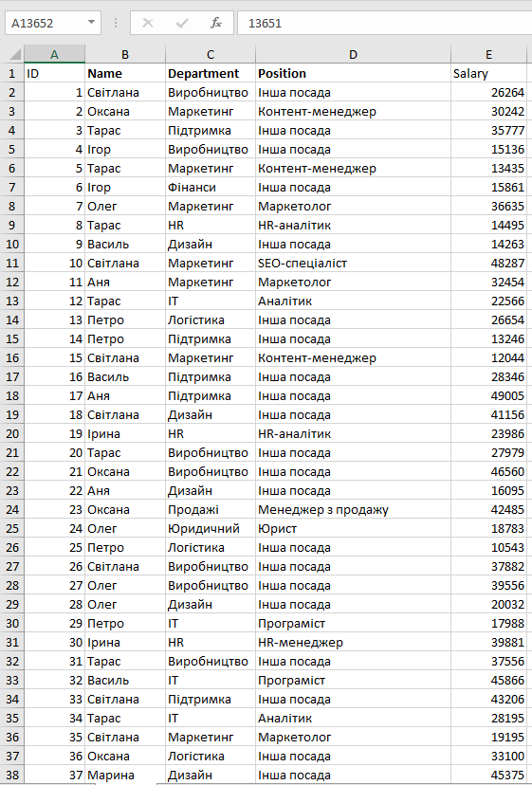This screenshot has width=532, height=785.
Task: Select the cell containing Менеджер з продажу
Action: click(x=353, y=510)
